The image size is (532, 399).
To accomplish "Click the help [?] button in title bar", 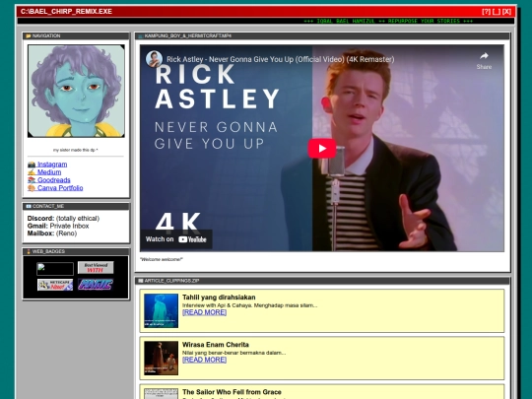I will [486, 12].
